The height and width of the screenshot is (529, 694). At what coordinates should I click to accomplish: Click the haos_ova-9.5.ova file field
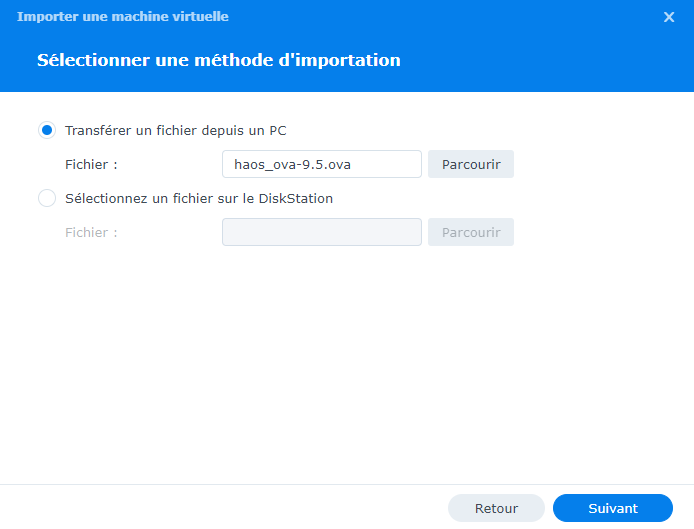(x=321, y=164)
